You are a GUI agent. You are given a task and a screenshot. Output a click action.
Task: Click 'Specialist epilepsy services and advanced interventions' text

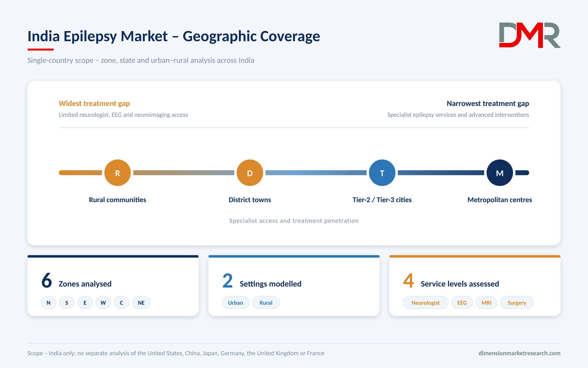coord(458,115)
